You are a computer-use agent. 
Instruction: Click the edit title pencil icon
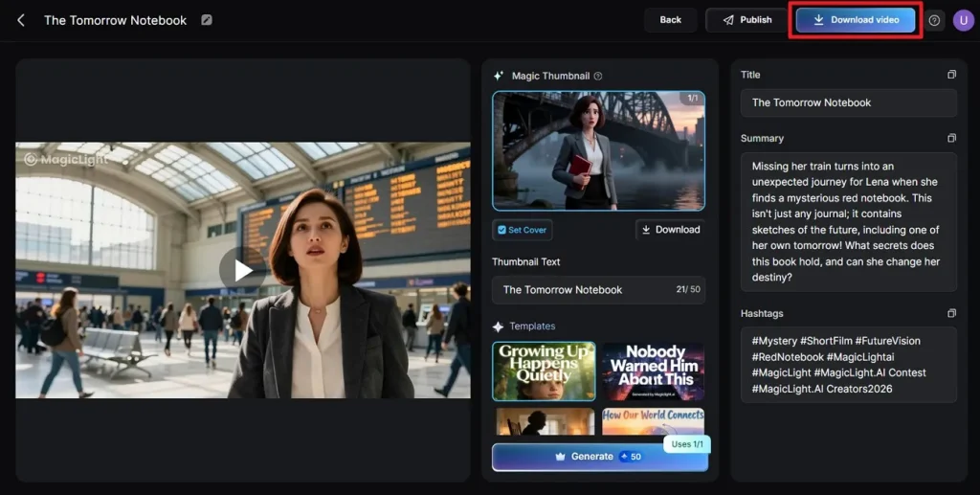(207, 20)
